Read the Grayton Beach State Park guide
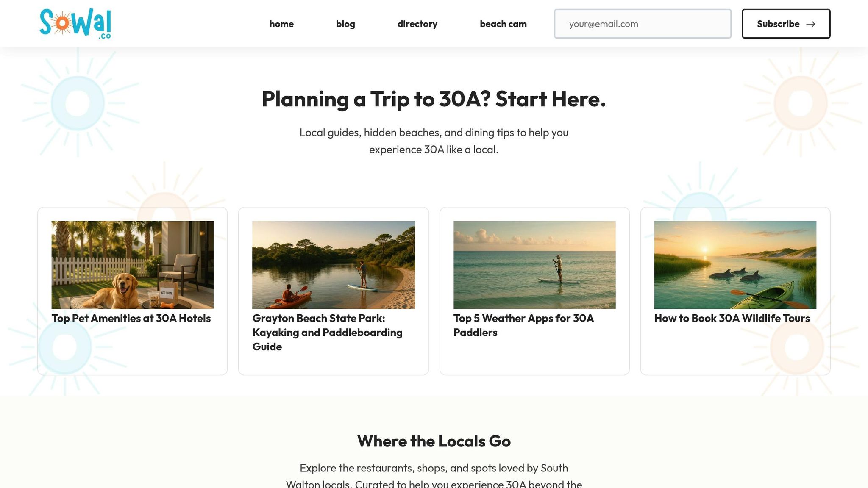Viewport: 868px width, 488px height. [x=327, y=333]
